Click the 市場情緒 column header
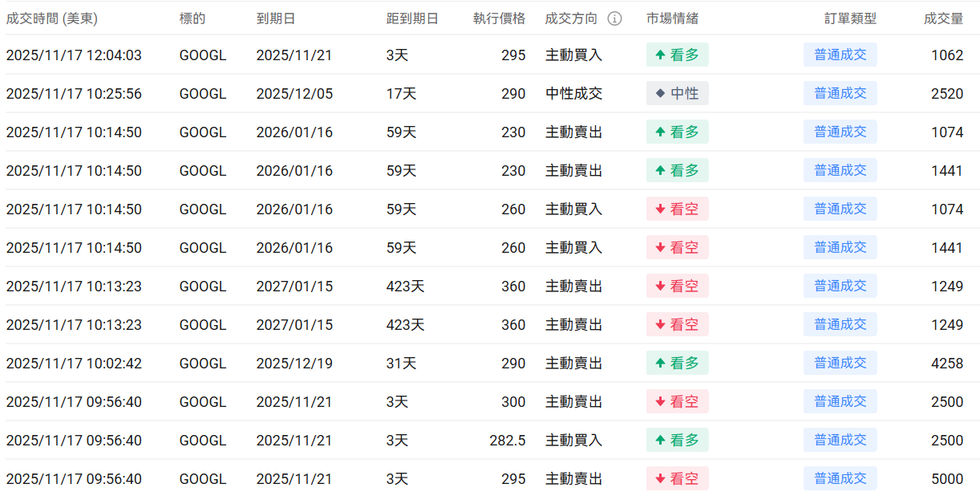980x496 pixels. [672, 18]
